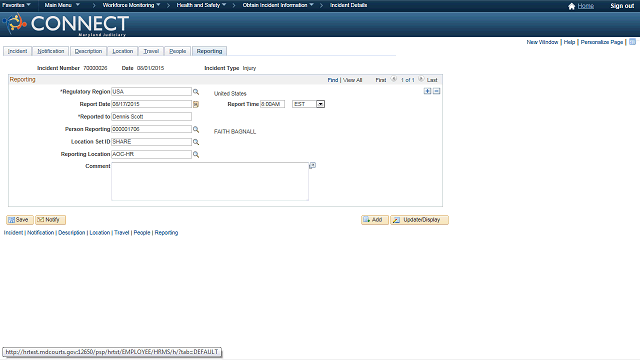This screenshot has width=640, height=360.
Task: Go to Incident Details breadcrumb
Action: coord(349,5)
